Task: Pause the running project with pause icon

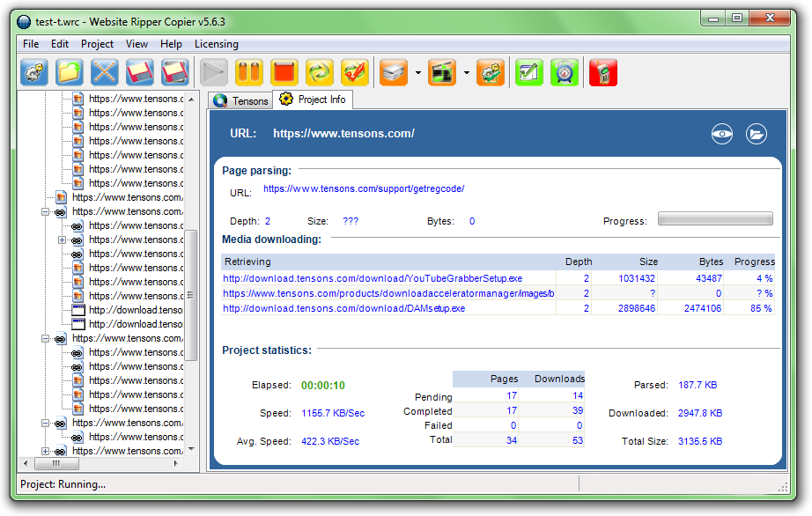Action: [249, 72]
